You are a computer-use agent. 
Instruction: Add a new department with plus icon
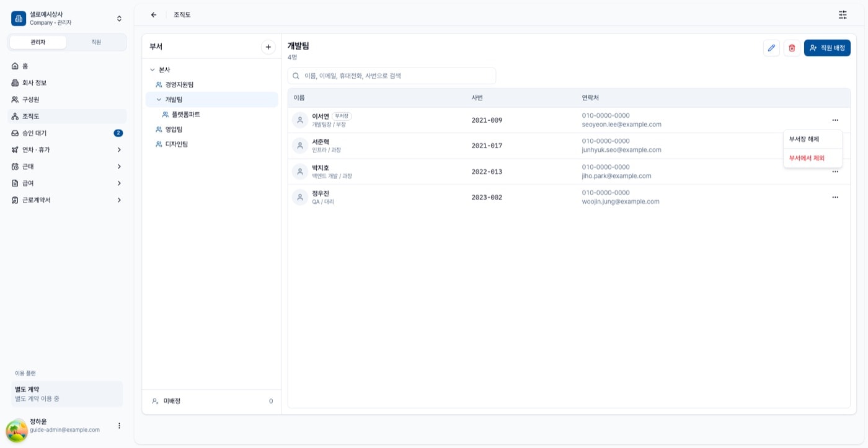(x=268, y=47)
